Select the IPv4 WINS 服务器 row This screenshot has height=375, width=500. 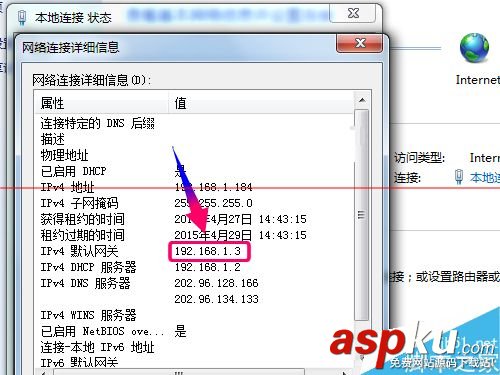click(194, 315)
